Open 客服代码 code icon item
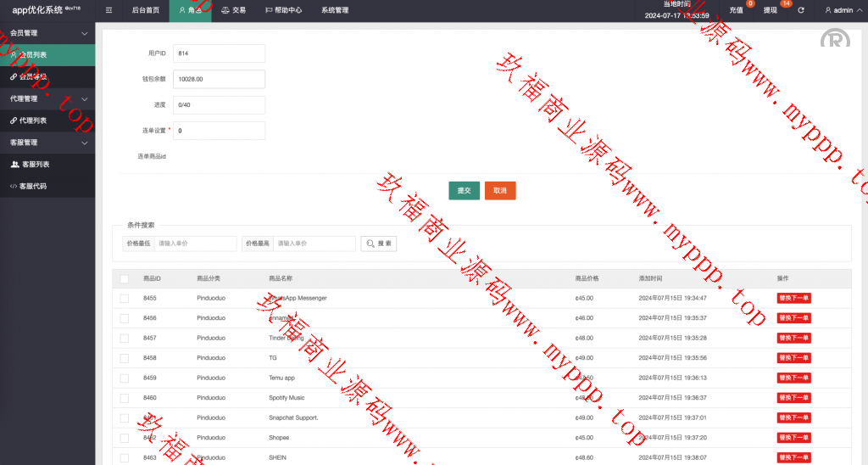Viewport: 868px width, 465px height. [x=14, y=186]
